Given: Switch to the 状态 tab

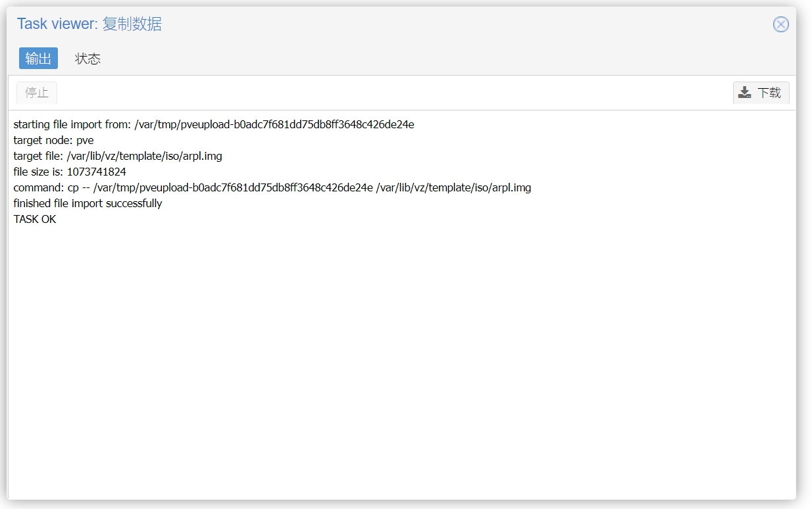Looking at the screenshot, I should 88,59.
